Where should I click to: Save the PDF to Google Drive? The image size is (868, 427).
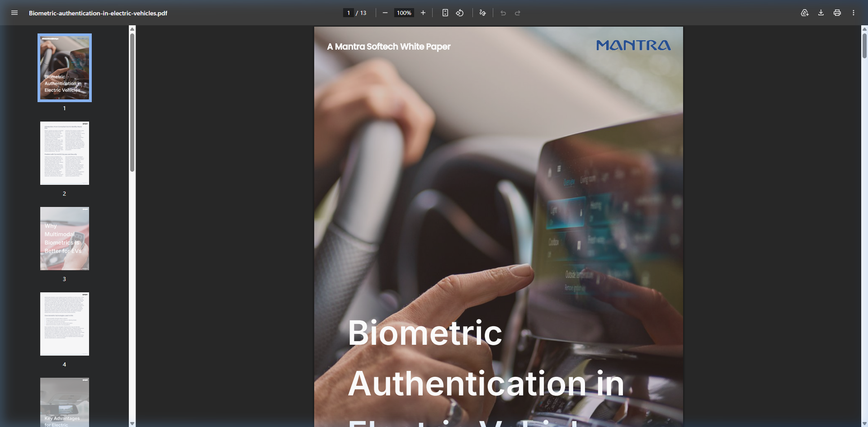[805, 13]
